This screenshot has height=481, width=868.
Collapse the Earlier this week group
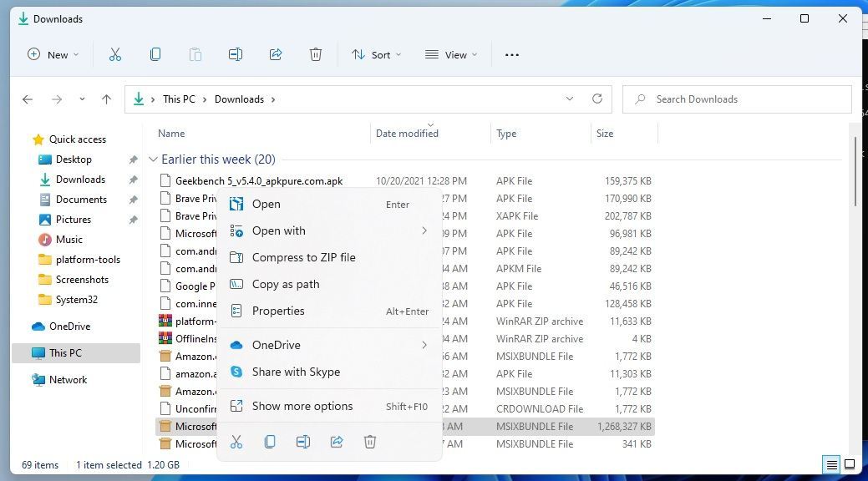(x=153, y=159)
